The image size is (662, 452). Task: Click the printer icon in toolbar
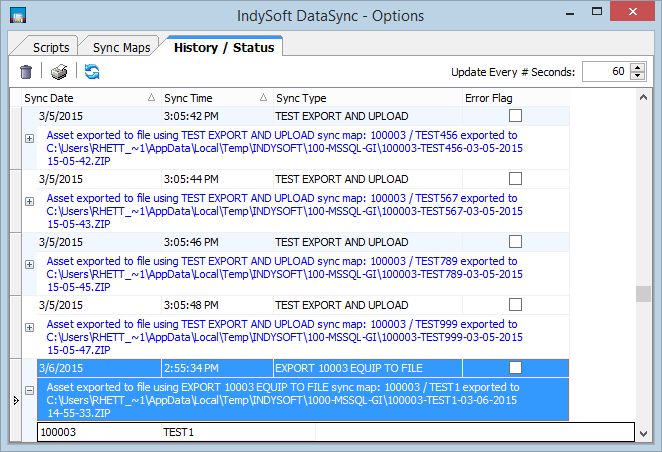click(x=59, y=72)
